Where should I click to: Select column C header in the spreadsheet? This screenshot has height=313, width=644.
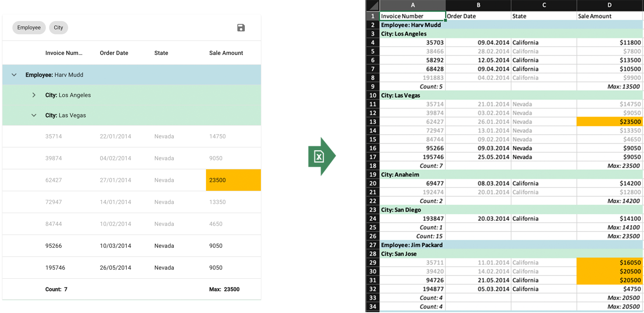[x=544, y=5]
